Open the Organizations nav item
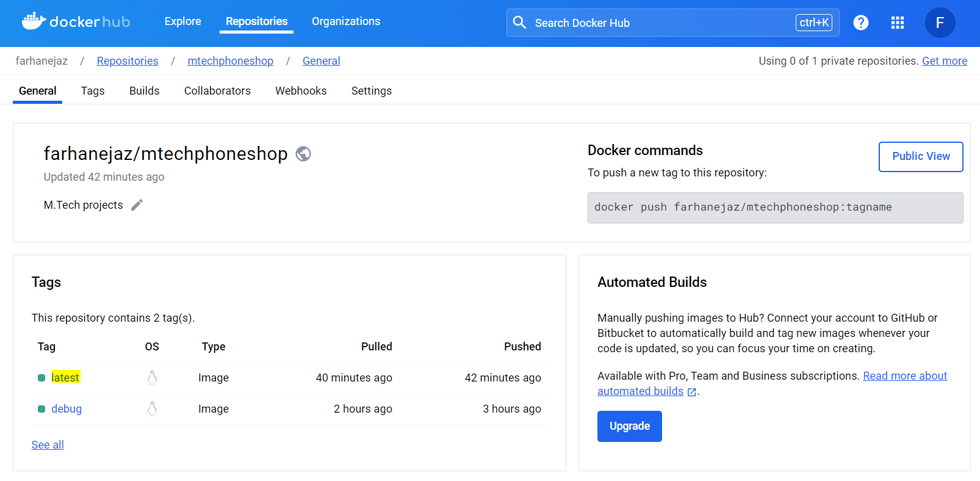Screen dimensions: 980x481 point(346,21)
